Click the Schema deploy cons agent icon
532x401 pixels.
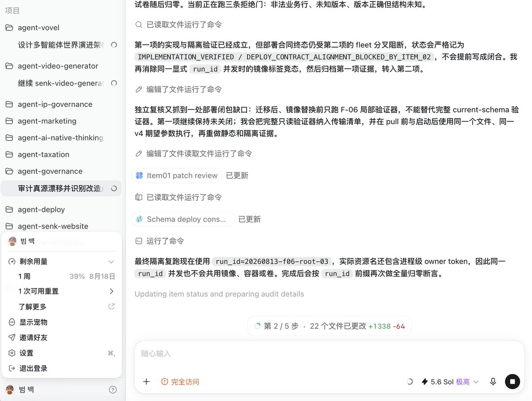coord(139,219)
